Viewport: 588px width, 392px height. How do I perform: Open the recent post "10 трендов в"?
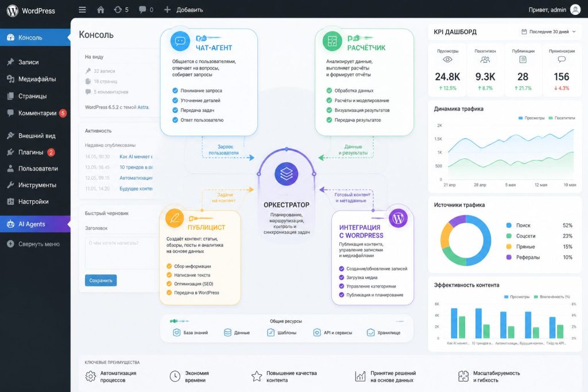click(136, 167)
